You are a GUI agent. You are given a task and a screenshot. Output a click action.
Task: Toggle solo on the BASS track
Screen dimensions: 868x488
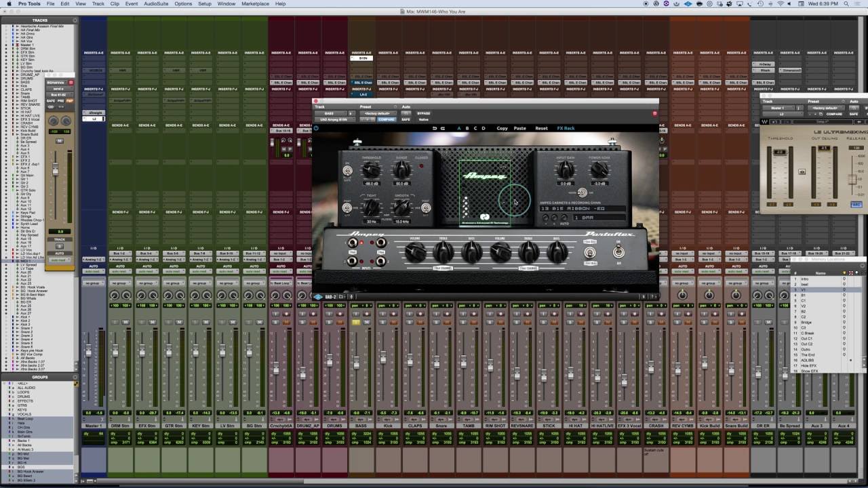(x=355, y=322)
